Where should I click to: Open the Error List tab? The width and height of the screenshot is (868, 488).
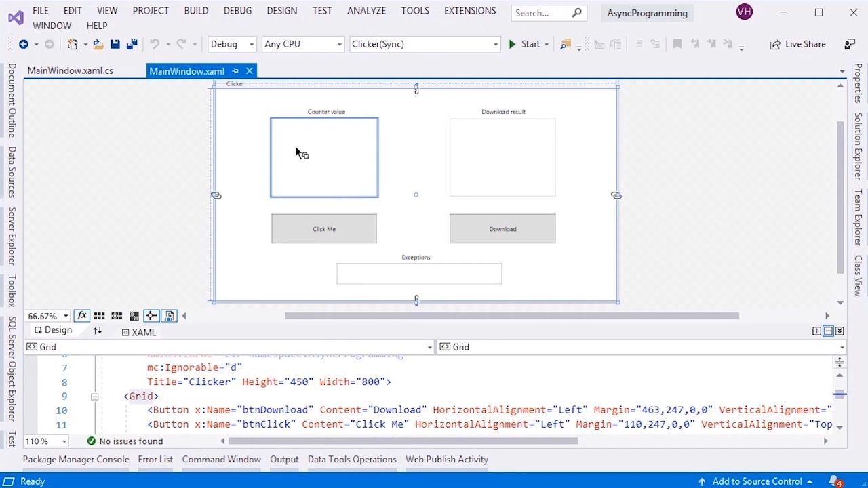[x=155, y=460]
